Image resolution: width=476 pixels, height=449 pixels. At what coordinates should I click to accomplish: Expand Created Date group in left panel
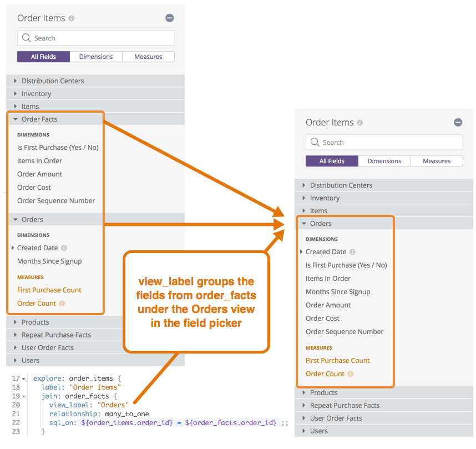coord(13,248)
